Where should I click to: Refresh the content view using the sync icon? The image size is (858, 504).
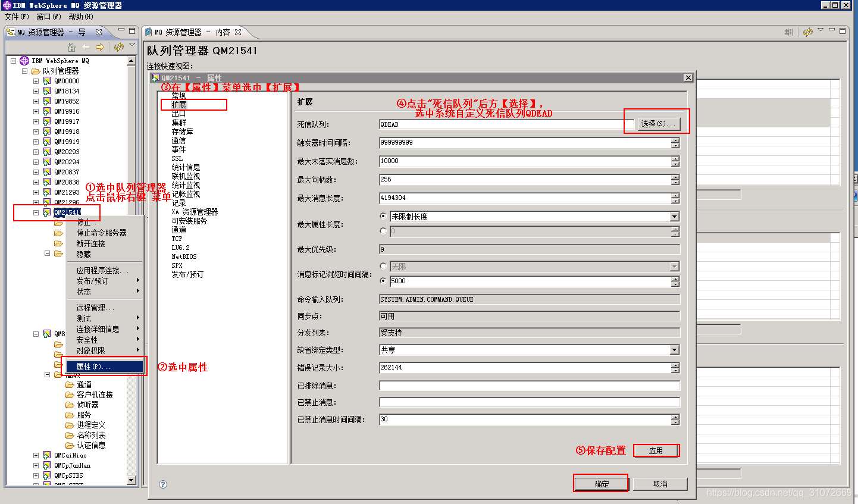coord(807,32)
